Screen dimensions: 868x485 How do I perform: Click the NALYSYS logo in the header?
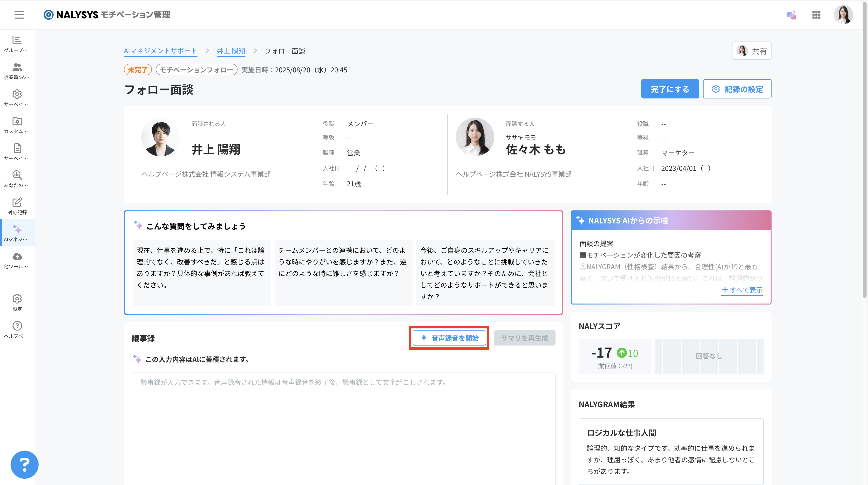coord(107,14)
